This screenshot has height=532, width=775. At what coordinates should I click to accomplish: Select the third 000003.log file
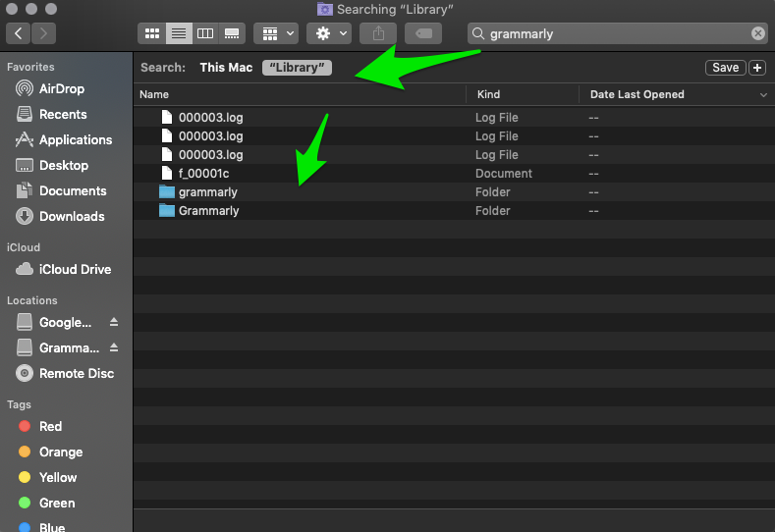point(454,155)
